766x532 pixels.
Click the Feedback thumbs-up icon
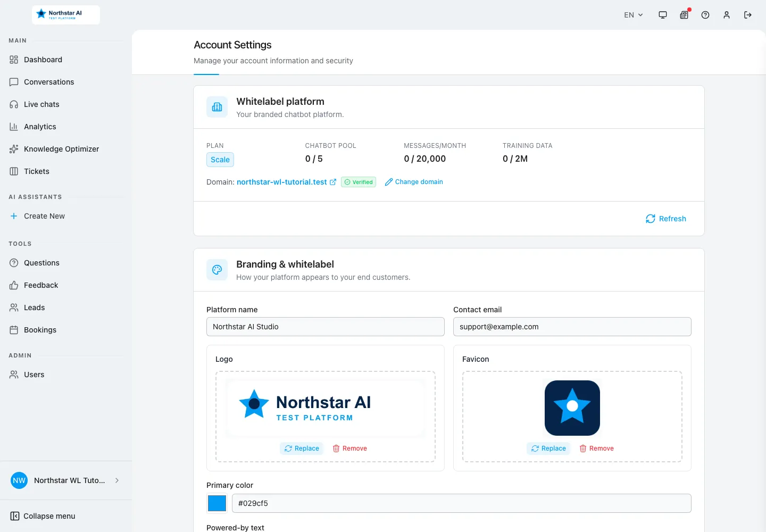coord(14,285)
